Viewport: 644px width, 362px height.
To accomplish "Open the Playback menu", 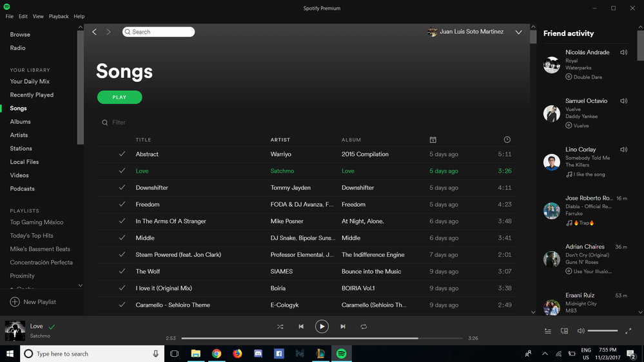I will pyautogui.click(x=59, y=16).
